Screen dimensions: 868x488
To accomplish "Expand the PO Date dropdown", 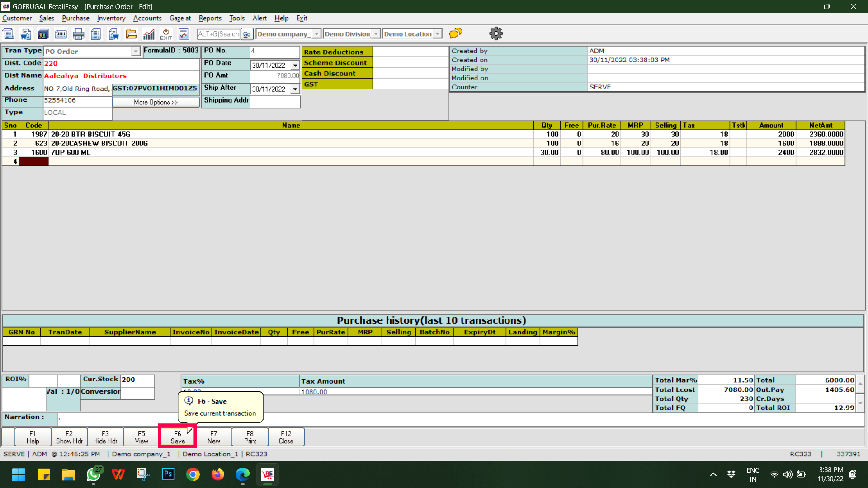I will (295, 66).
